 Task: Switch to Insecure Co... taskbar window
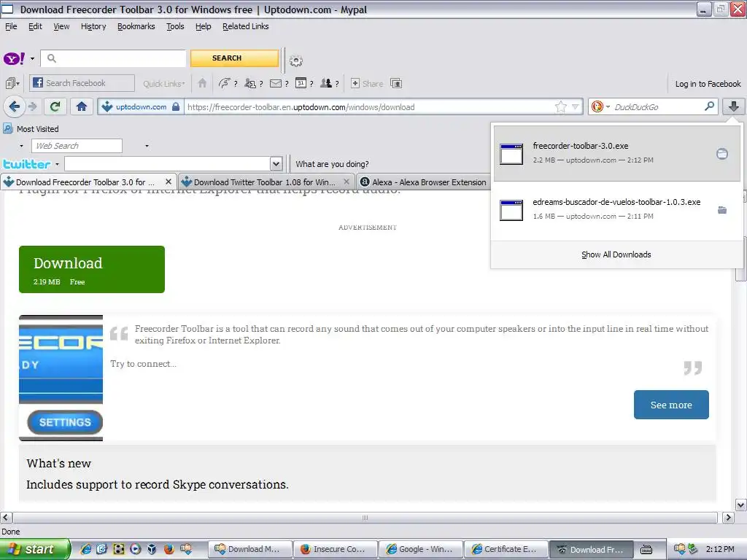coord(336,549)
